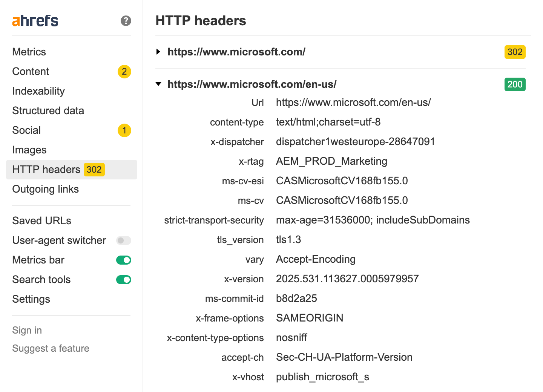Click the x-vhost value publish_microsoft_s

pos(323,377)
